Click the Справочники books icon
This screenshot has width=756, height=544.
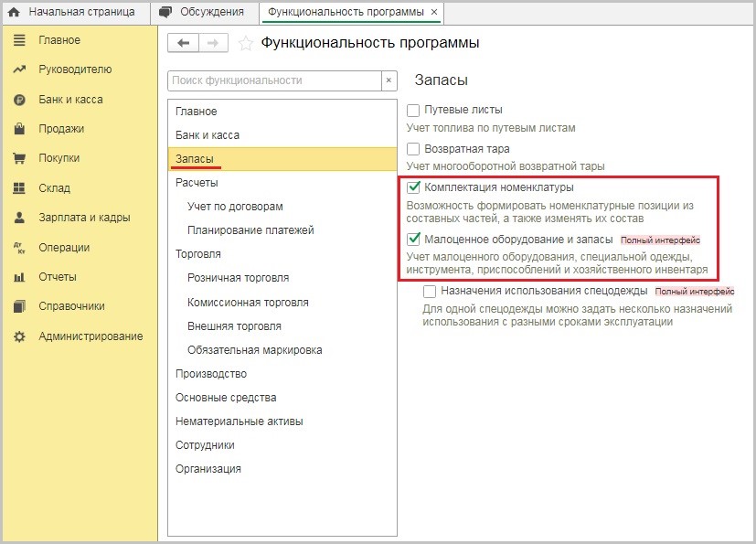coord(19,306)
